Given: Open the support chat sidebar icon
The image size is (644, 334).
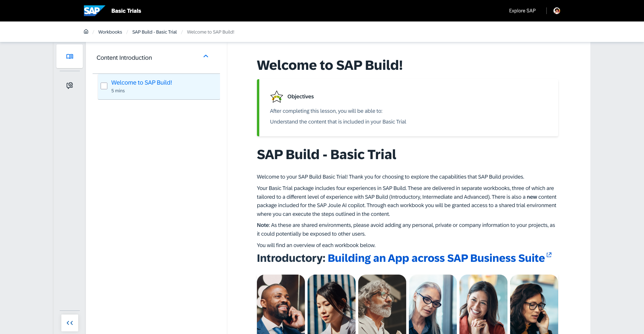Looking at the screenshot, I should [70, 86].
